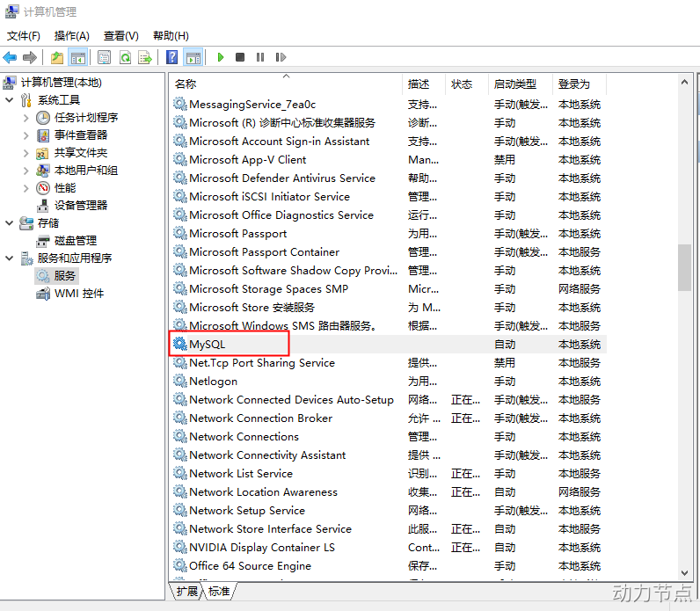Select 计算机管理(本地) root node
The width and height of the screenshot is (700, 611).
(x=62, y=82)
